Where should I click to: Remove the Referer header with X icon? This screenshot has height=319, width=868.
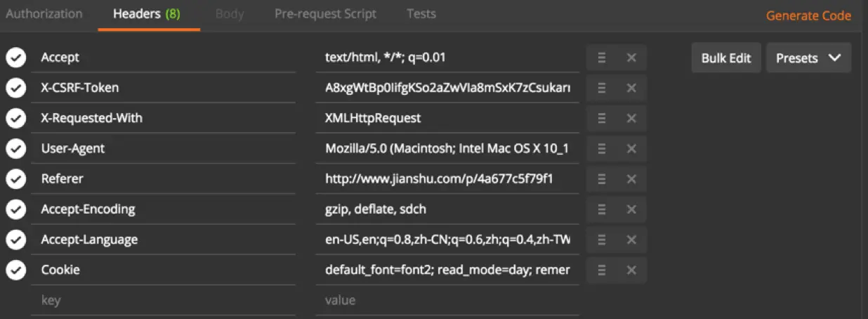click(x=631, y=178)
